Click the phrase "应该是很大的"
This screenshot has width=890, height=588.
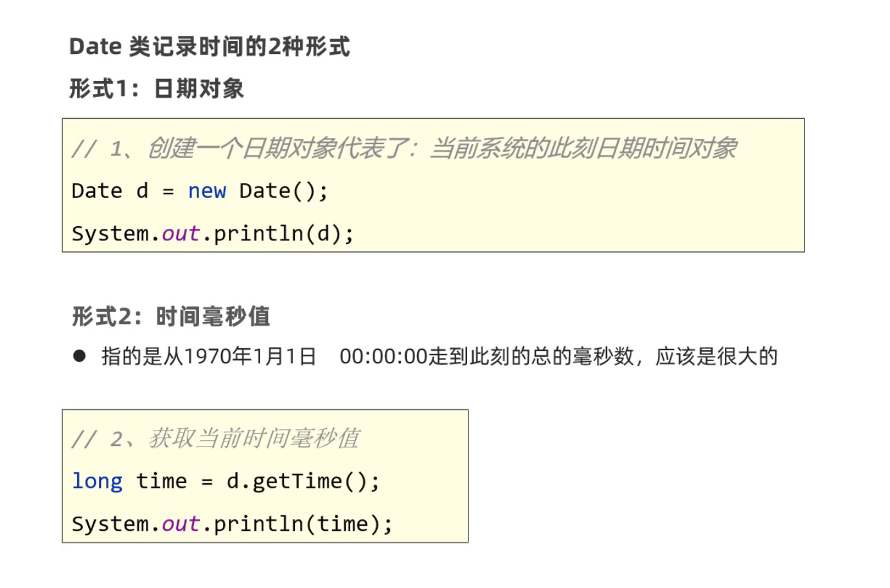tap(716, 356)
